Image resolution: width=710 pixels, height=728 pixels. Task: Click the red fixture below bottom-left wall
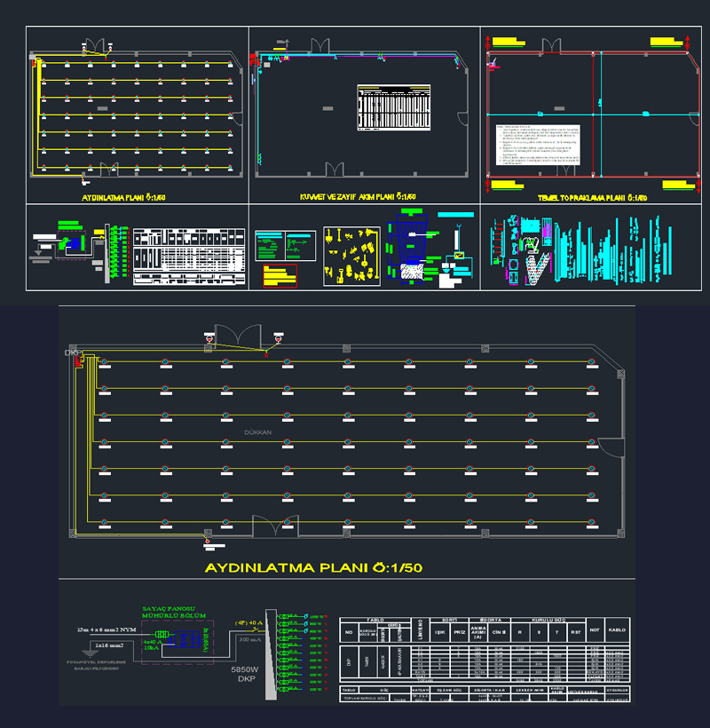coord(208,539)
